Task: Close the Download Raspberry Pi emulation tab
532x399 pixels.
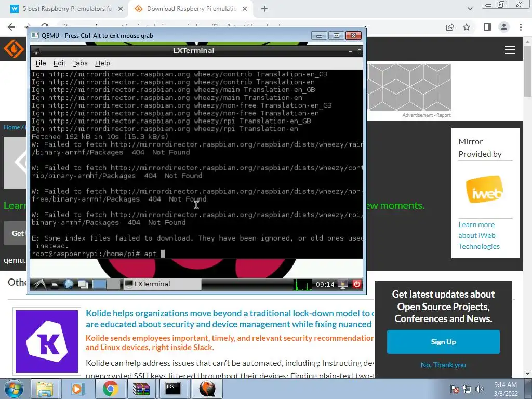Action: click(x=245, y=9)
